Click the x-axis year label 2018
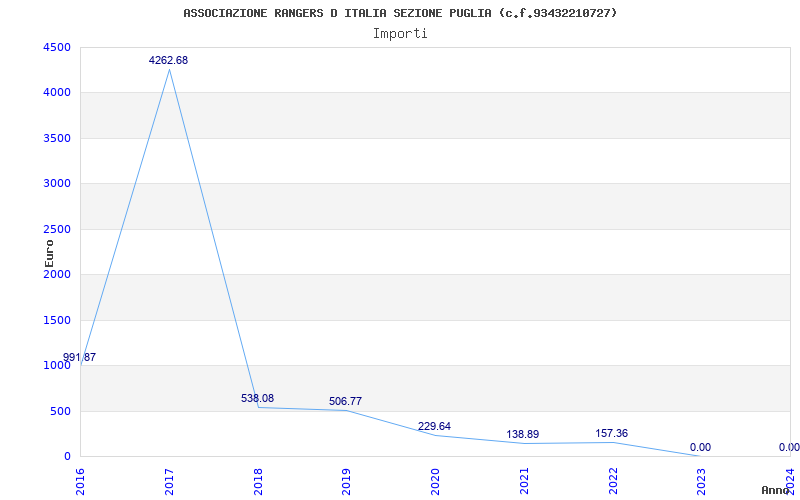 [258, 480]
